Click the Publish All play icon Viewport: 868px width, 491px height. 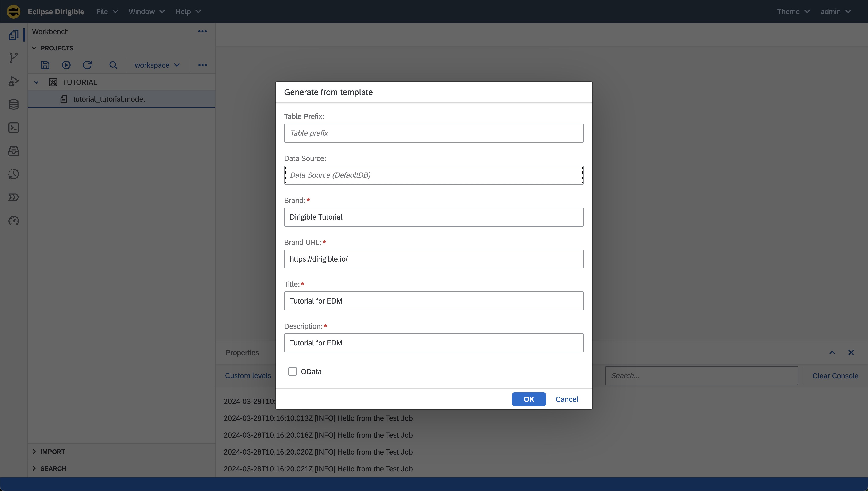pyautogui.click(x=66, y=65)
